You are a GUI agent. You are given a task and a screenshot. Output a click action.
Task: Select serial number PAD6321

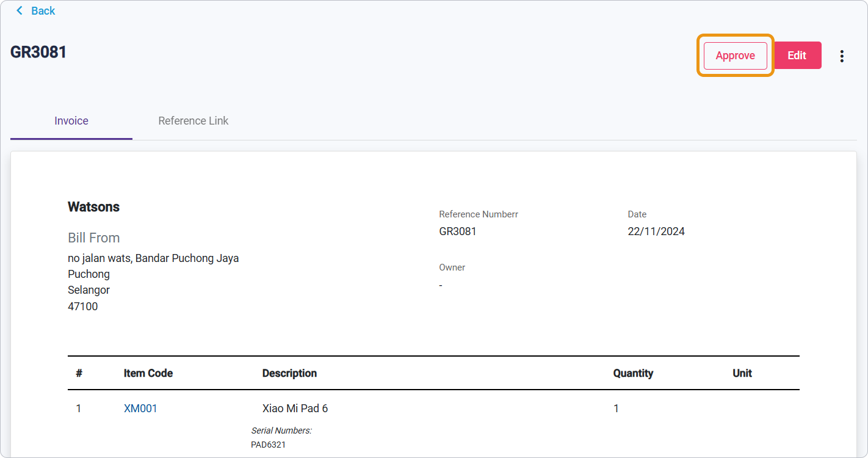(268, 445)
